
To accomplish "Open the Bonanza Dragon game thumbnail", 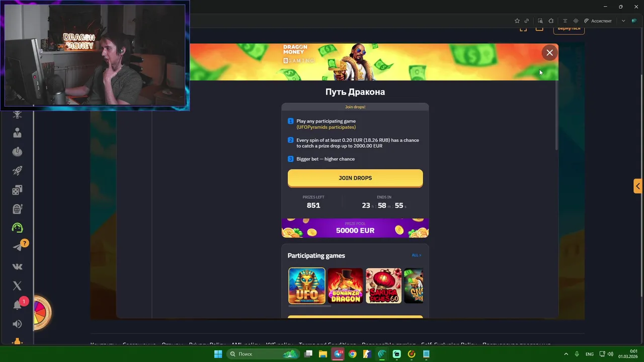I will pos(345,286).
